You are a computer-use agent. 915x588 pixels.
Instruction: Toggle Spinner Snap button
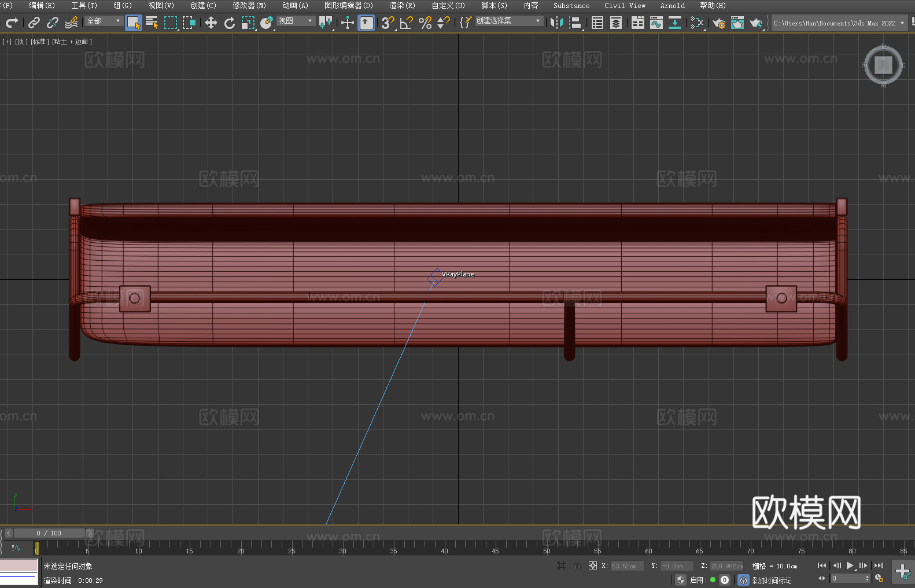tap(444, 23)
